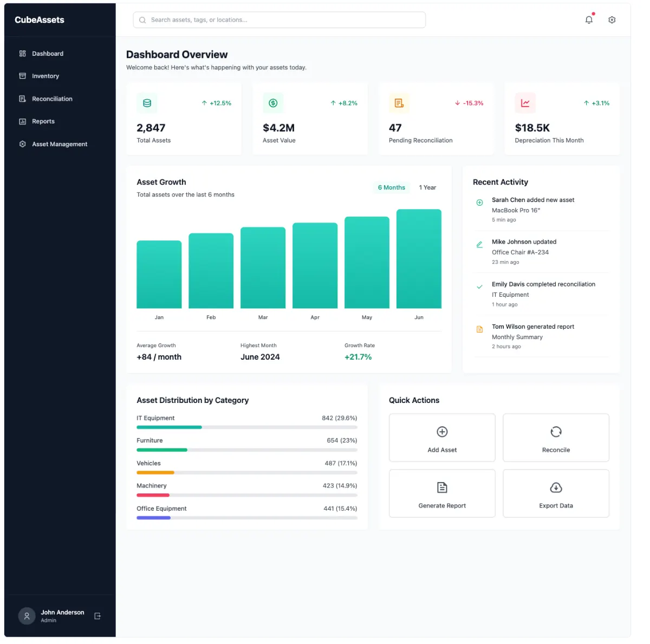Click the logout icon next to John Anderson
Viewport: 650px width, 644px height.
(97, 616)
